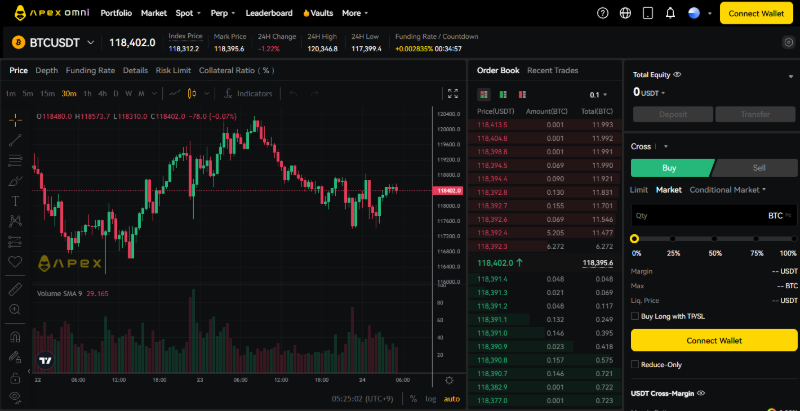Expand the Perp menu
Viewport: 800px width, 411px height.
click(x=223, y=13)
